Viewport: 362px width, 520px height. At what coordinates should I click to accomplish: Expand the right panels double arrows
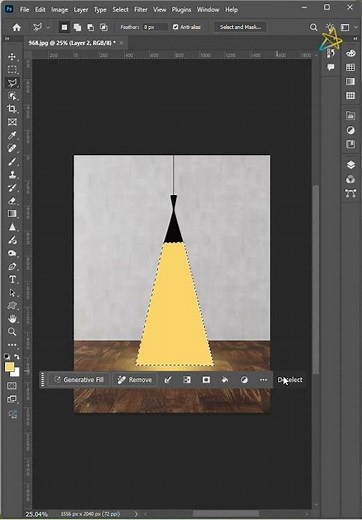pos(355,39)
